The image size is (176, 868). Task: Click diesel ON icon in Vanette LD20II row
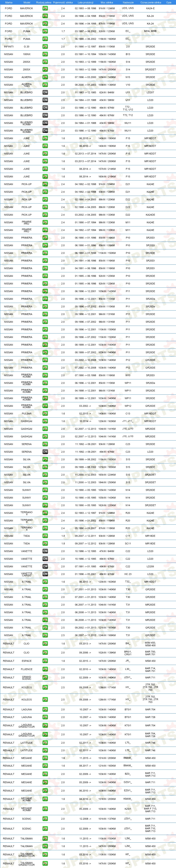45,566
